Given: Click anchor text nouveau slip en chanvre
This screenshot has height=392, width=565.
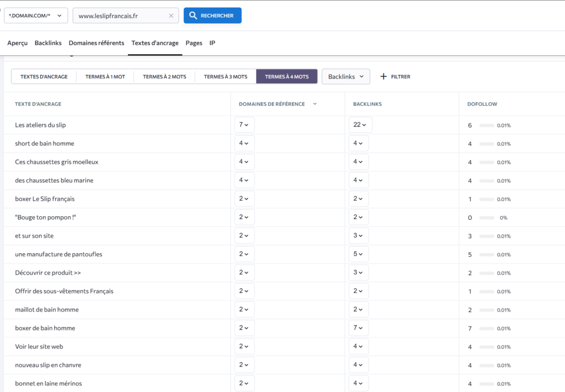Looking at the screenshot, I should click(x=49, y=364).
